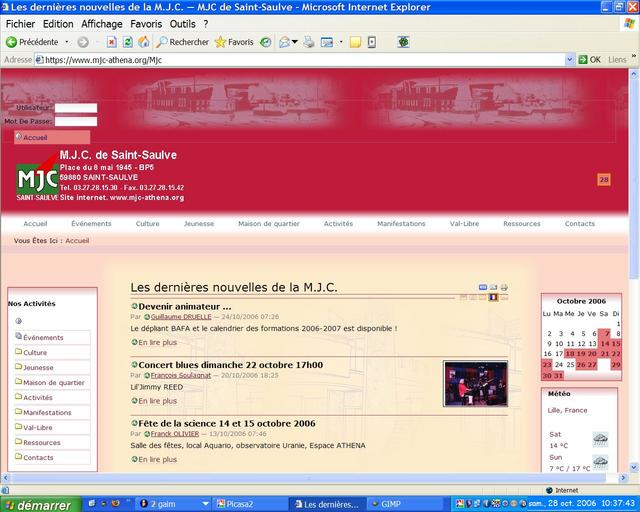Select day 31 in Octobre 2006 calendar
640x512 pixels.
tap(558, 376)
